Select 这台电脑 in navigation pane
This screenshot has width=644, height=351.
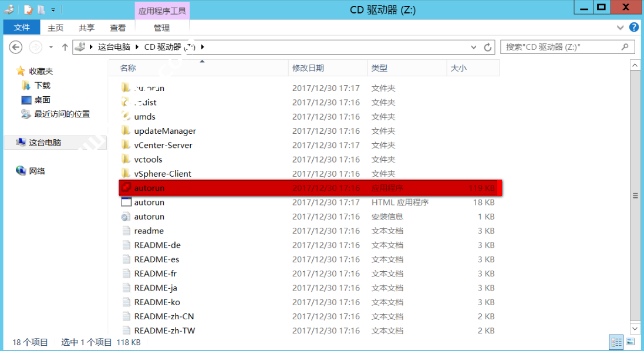[55, 143]
